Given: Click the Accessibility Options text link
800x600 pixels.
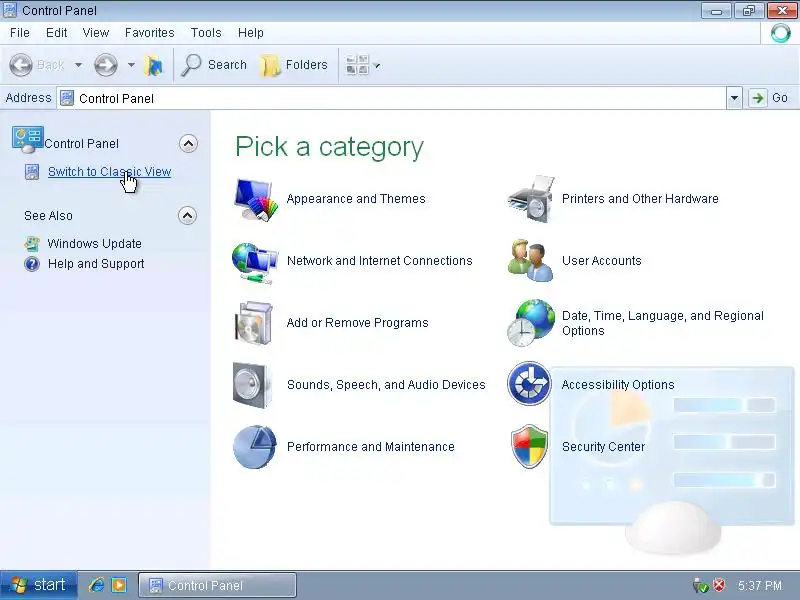Looking at the screenshot, I should (618, 385).
